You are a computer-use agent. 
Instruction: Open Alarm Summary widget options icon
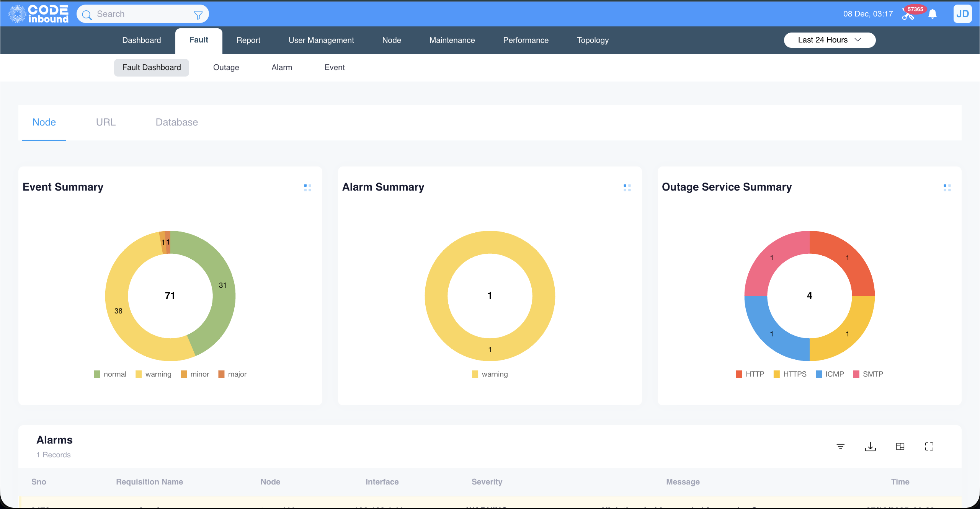[x=627, y=188]
